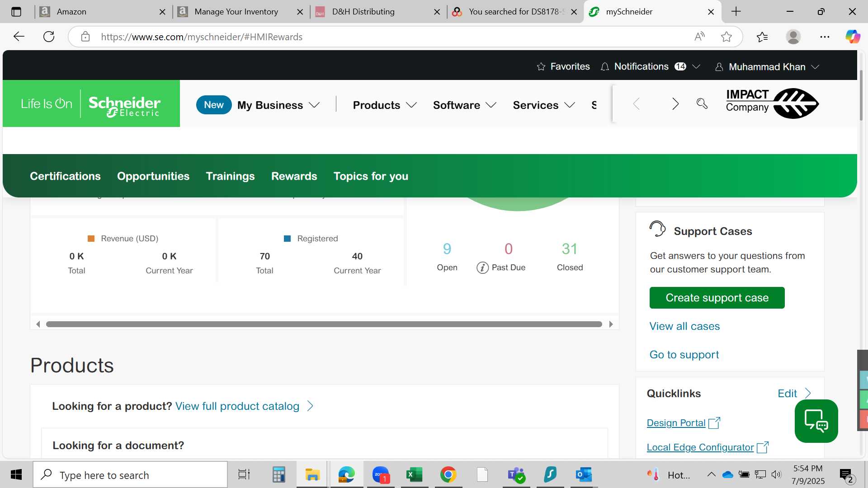Viewport: 868px width, 488px height.
Task: Open the Products dropdown menu
Action: pyautogui.click(x=385, y=105)
